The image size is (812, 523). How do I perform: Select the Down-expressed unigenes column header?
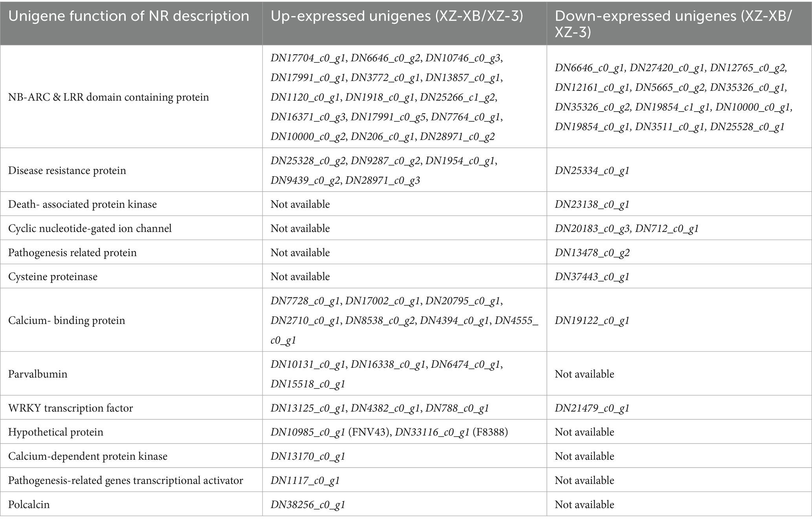673,24
